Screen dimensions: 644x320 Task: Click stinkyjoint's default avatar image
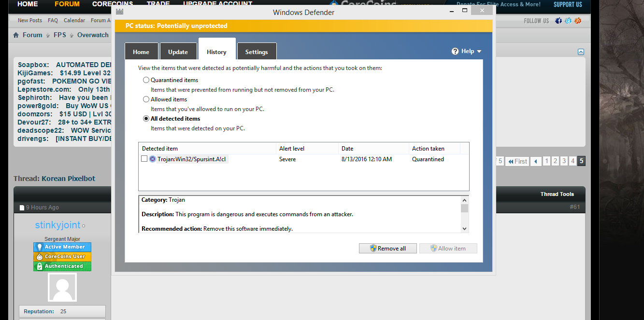point(62,288)
